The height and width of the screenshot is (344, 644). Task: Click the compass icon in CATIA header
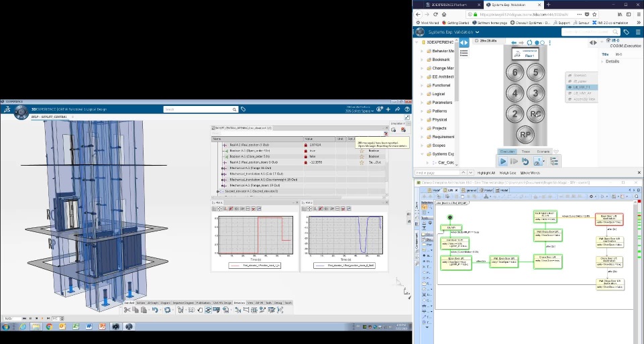point(21,112)
